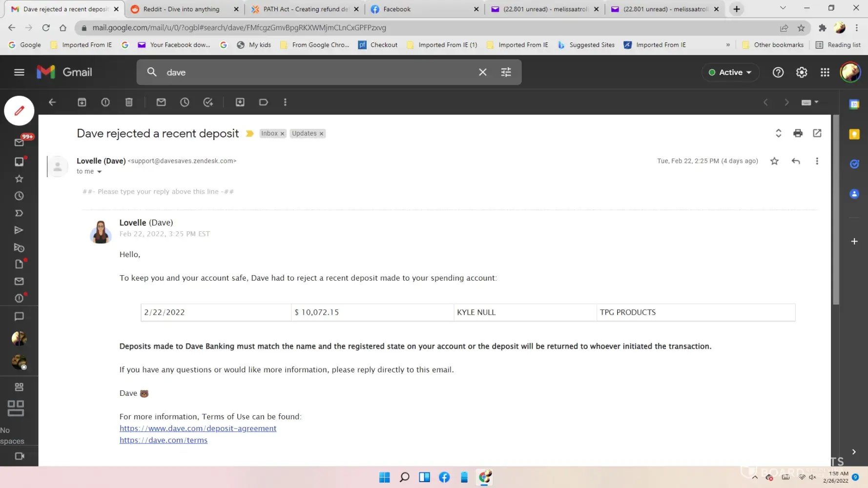Add this email to Tasks
The height and width of the screenshot is (488, 868).
click(208, 102)
